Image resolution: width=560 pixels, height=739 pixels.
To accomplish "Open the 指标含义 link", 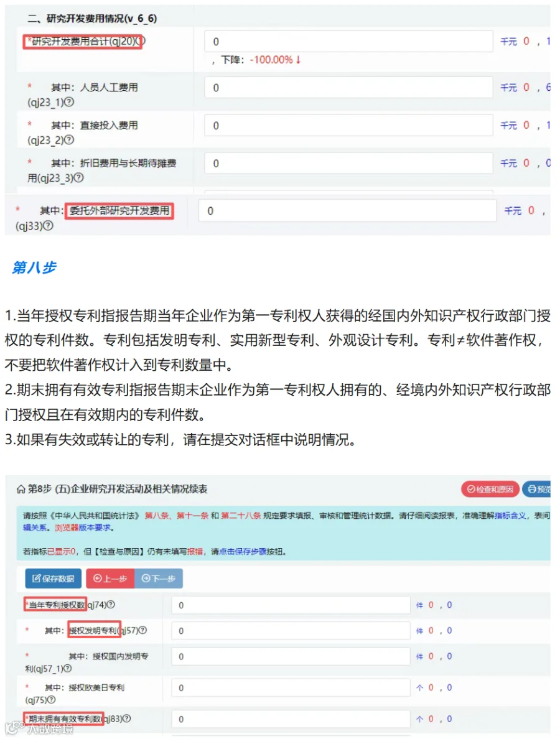I will pos(510,516).
